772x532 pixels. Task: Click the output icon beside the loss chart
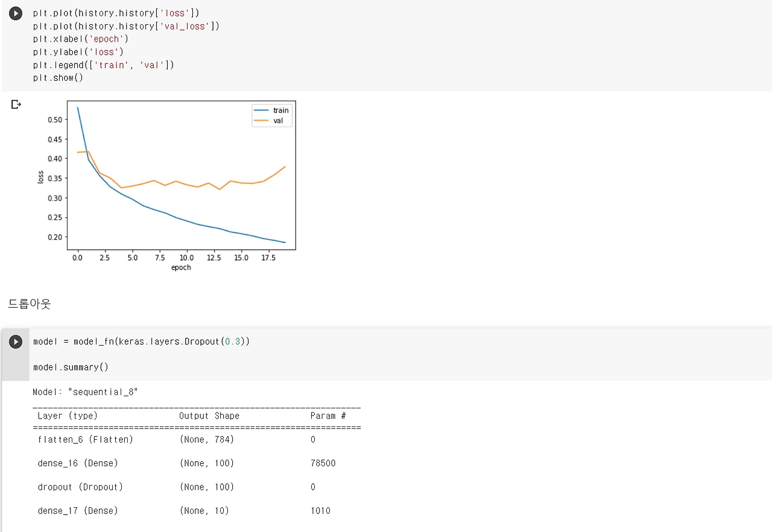click(16, 104)
